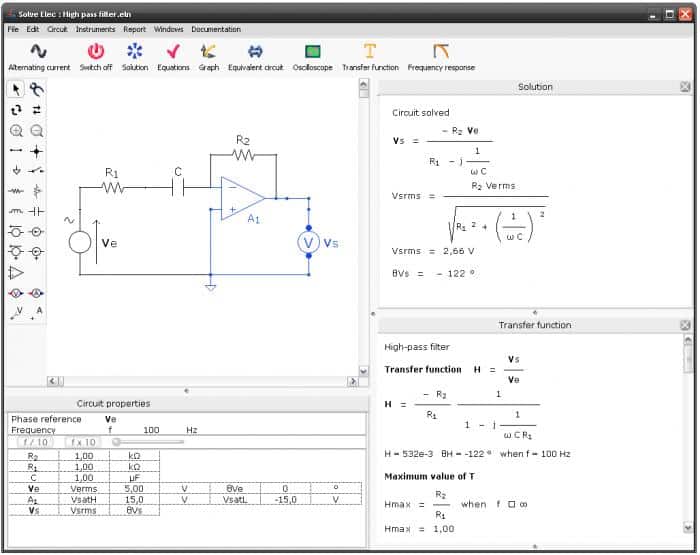Launch the Oscilloscope instrument
The image size is (700, 555).
tap(313, 52)
